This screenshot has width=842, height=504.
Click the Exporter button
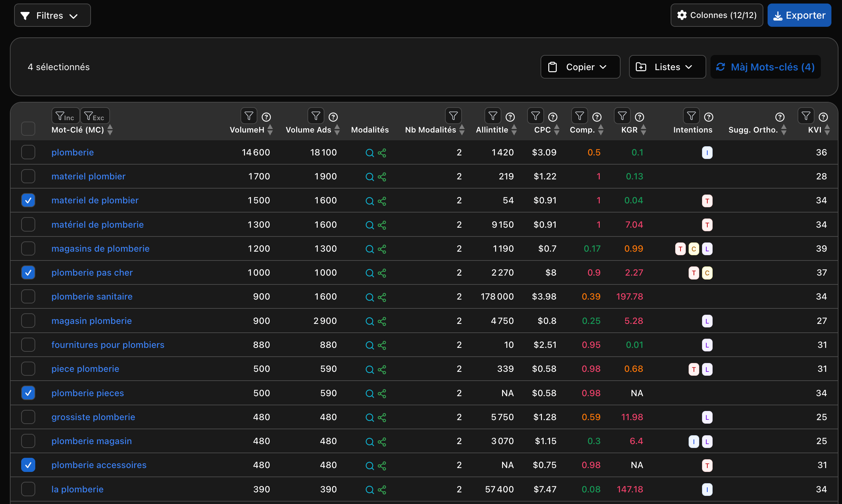tap(799, 16)
